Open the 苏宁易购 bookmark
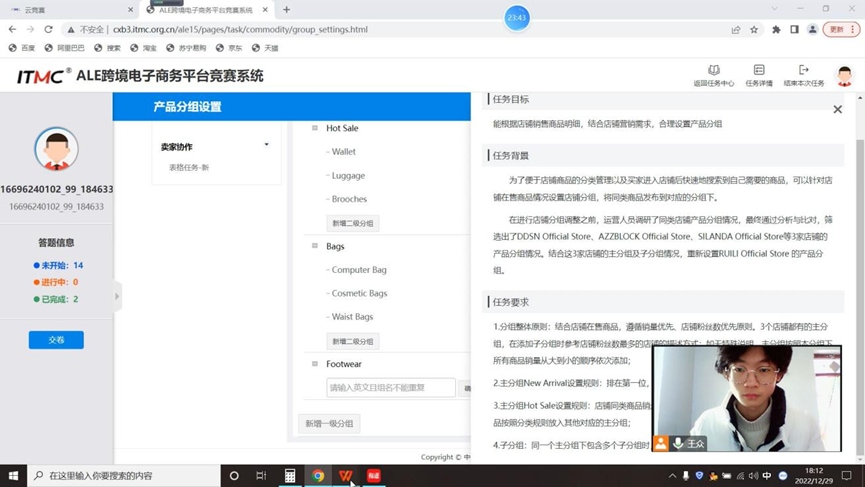 click(x=186, y=48)
